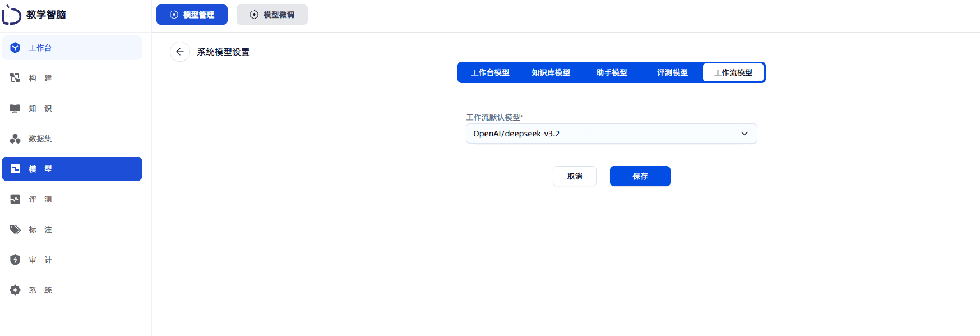
Task: Switch to 模型微调 top tab
Action: pos(272,15)
